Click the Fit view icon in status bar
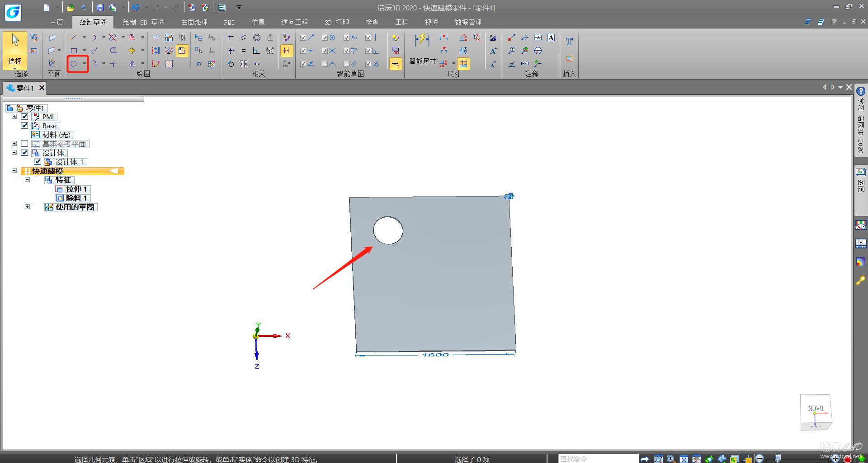 [x=684, y=459]
